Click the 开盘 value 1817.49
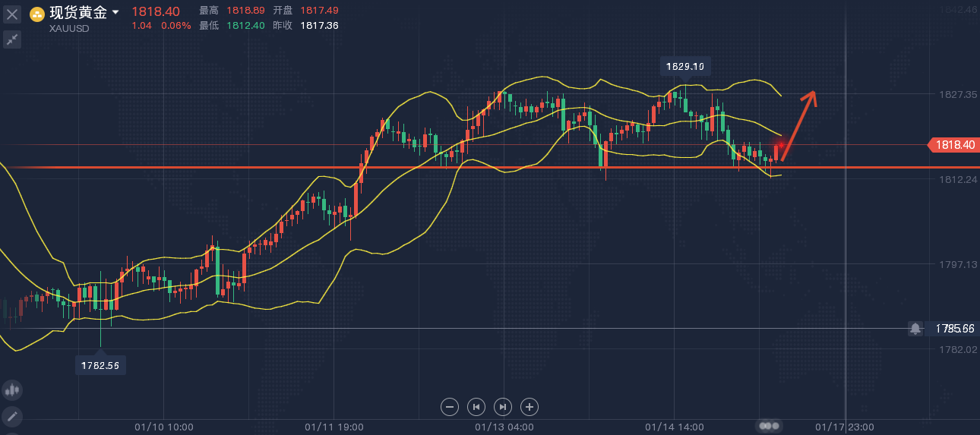Image resolution: width=980 pixels, height=435 pixels. click(319, 10)
